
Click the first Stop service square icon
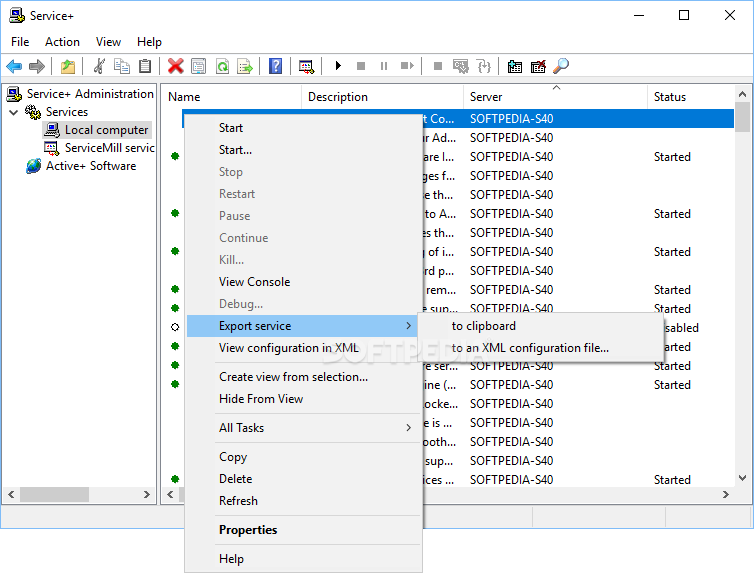pyautogui.click(x=361, y=65)
